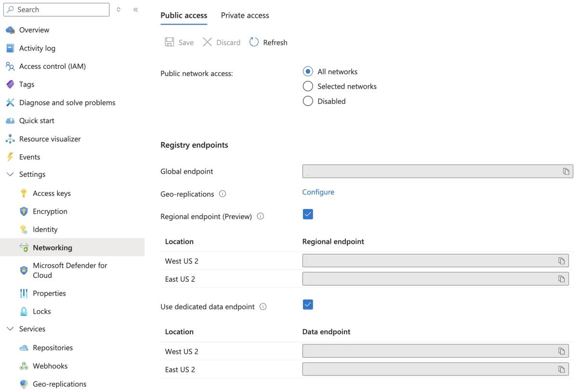Click the Locks padlock icon
This screenshot has height=392, width=578.
pos(24,312)
